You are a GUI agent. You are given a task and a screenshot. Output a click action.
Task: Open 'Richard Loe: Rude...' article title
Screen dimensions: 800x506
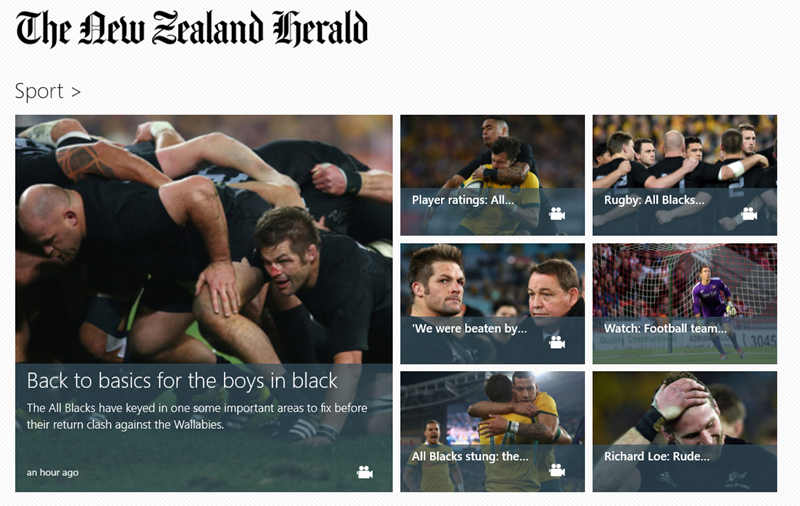click(657, 457)
